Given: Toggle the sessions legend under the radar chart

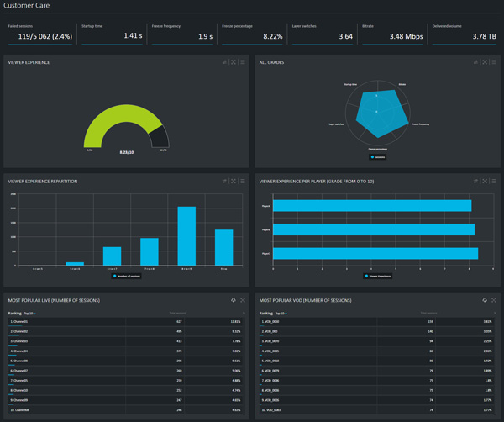Looking at the screenshot, I should pyautogui.click(x=377, y=156).
